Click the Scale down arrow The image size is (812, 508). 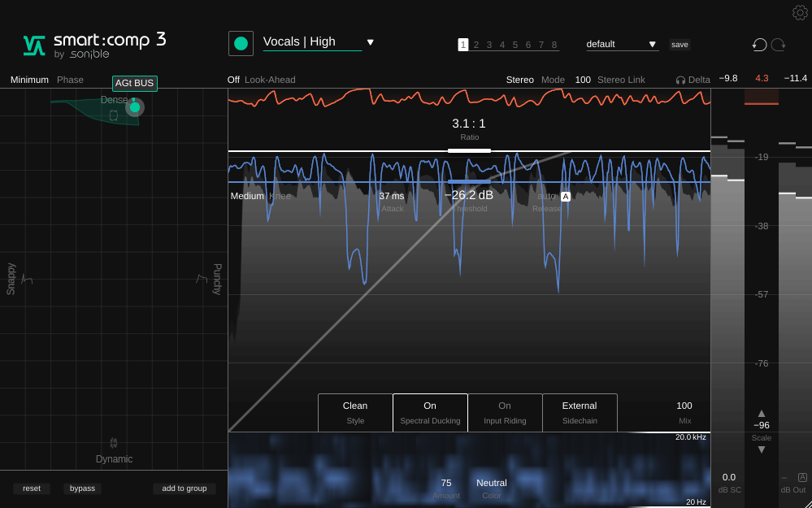pyautogui.click(x=762, y=449)
